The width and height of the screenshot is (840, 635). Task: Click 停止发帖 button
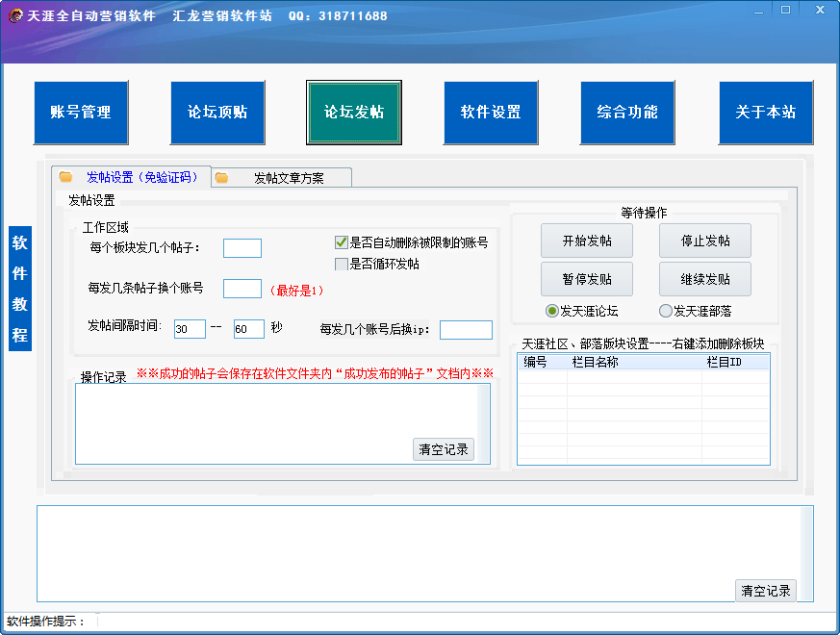click(x=705, y=241)
